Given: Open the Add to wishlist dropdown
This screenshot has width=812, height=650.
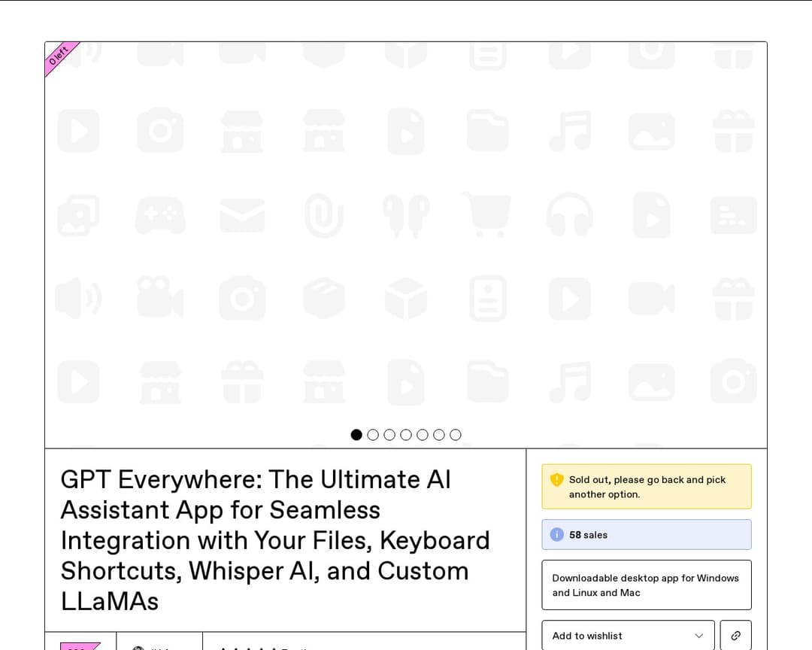Looking at the screenshot, I should [628, 636].
